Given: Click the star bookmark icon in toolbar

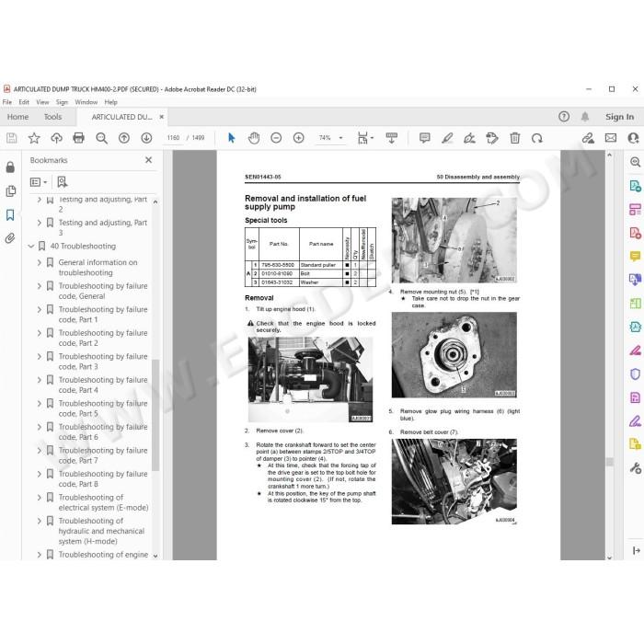Looking at the screenshot, I should point(34,138).
